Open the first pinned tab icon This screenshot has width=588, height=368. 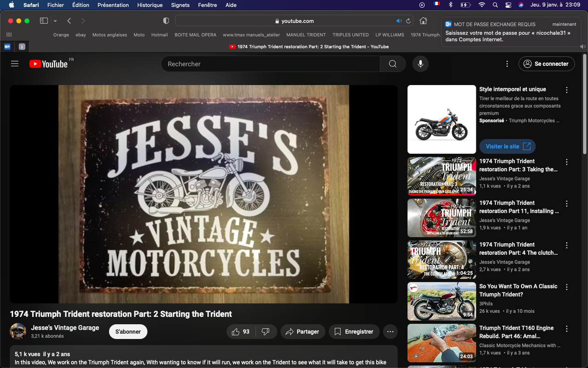click(x=7, y=46)
